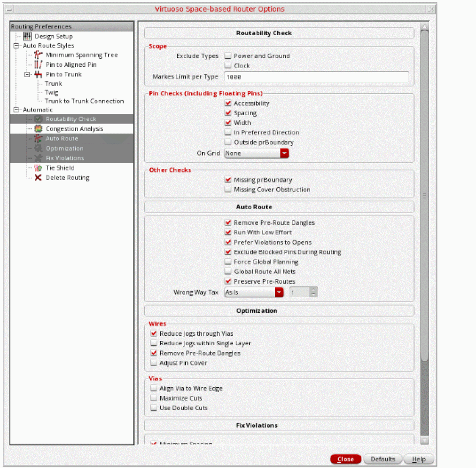Click the Fix Violations section header
Screen dimensions: 476x468
tap(279, 426)
